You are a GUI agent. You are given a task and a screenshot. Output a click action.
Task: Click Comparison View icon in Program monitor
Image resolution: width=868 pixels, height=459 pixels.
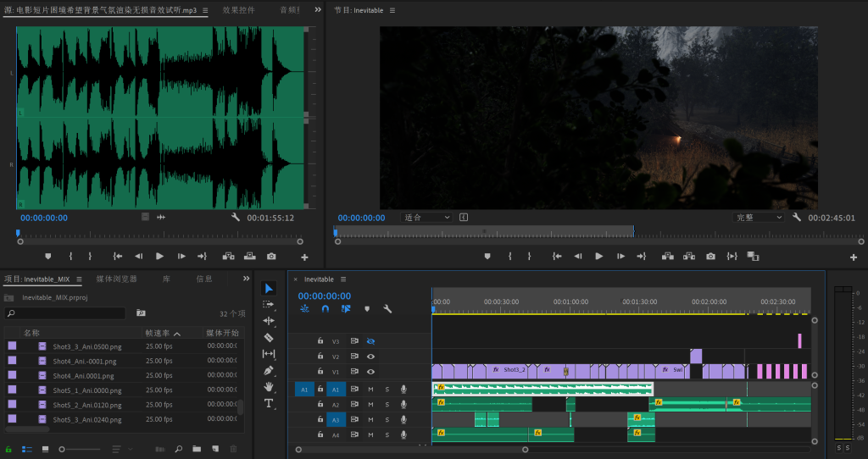753,256
